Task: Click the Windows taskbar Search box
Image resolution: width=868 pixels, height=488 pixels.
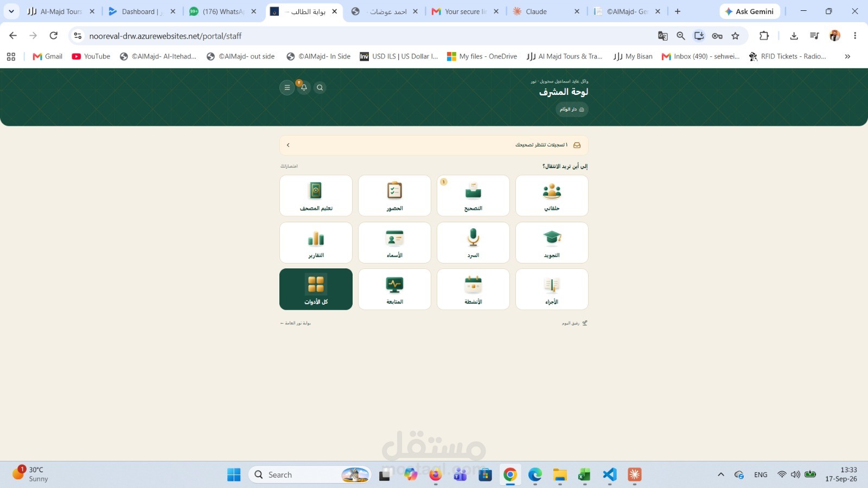Action: [310, 474]
